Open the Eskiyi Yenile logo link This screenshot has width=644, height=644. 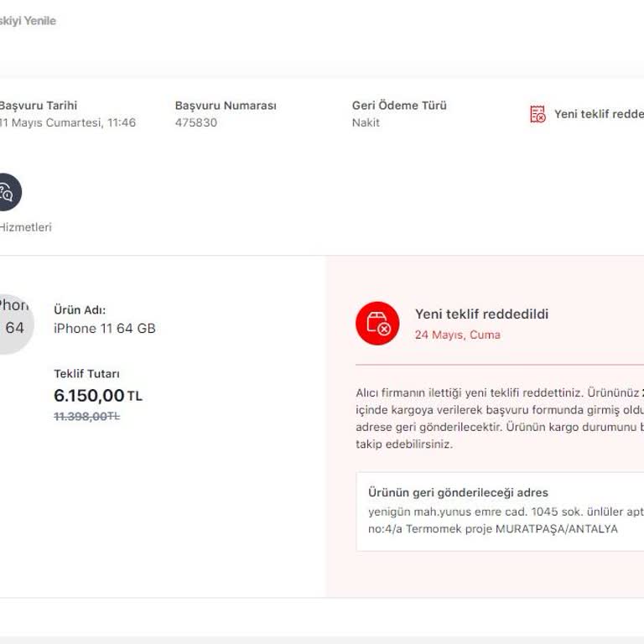(x=28, y=21)
